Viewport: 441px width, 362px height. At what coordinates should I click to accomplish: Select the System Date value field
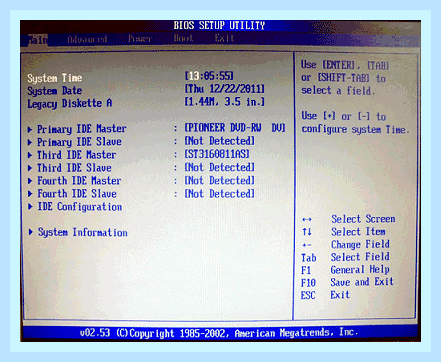pos(224,89)
